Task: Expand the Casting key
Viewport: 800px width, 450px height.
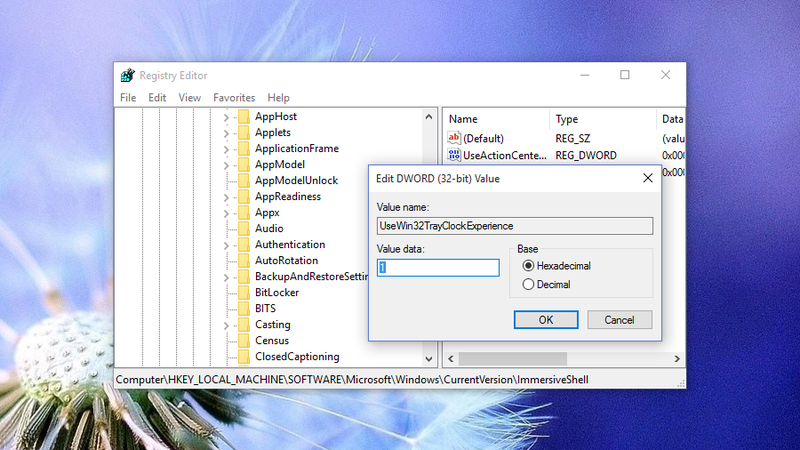Action: 226,326
